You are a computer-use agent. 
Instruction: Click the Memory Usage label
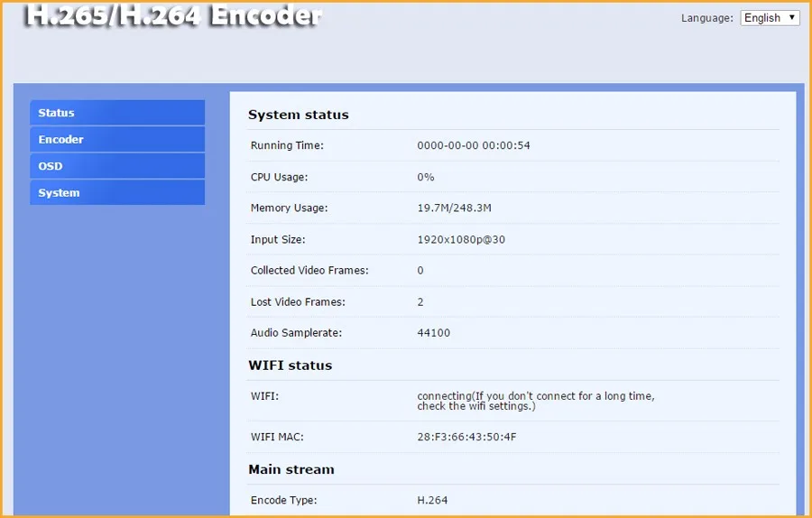289,208
